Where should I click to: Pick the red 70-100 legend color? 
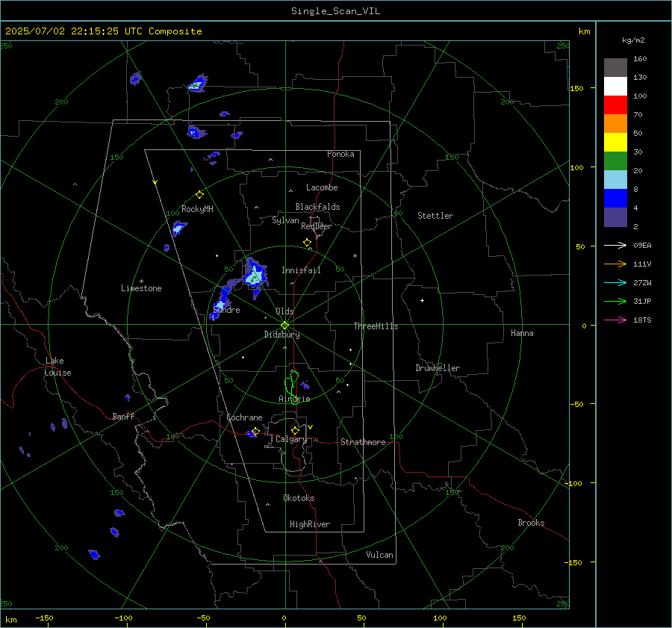615,105
